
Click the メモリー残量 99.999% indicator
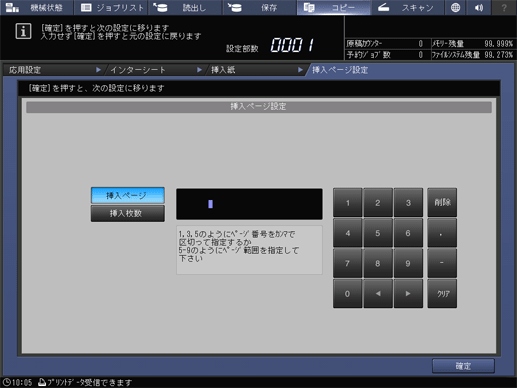coord(473,44)
